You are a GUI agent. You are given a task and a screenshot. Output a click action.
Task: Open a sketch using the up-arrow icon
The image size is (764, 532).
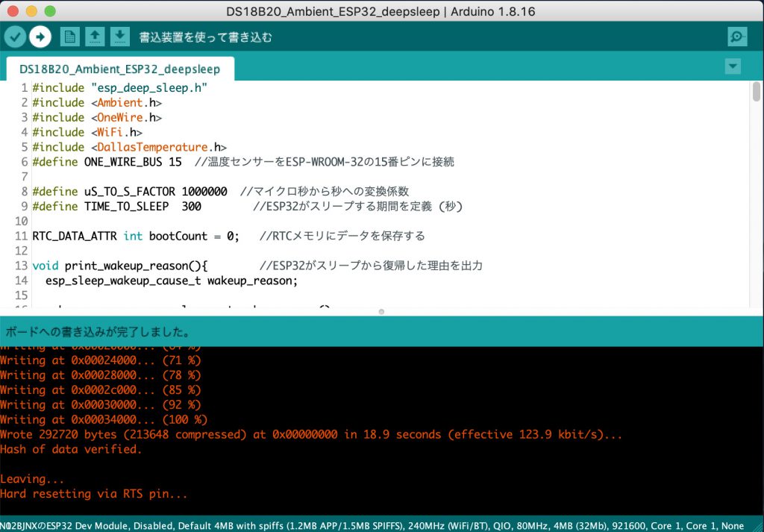tap(95, 37)
